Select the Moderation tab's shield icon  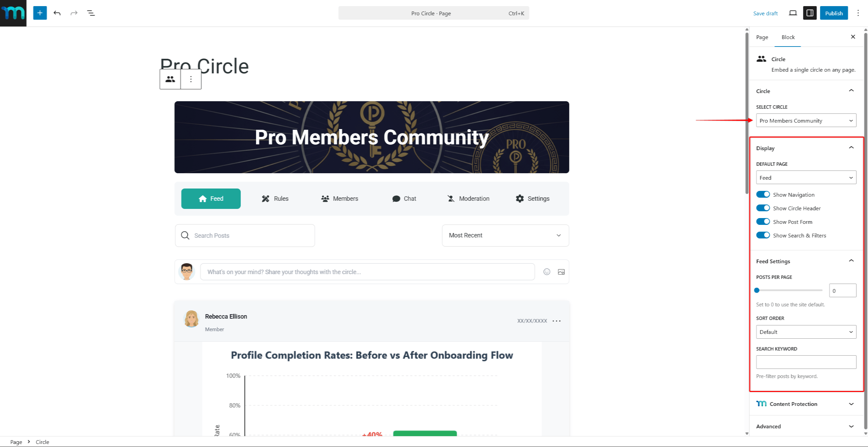coord(451,198)
